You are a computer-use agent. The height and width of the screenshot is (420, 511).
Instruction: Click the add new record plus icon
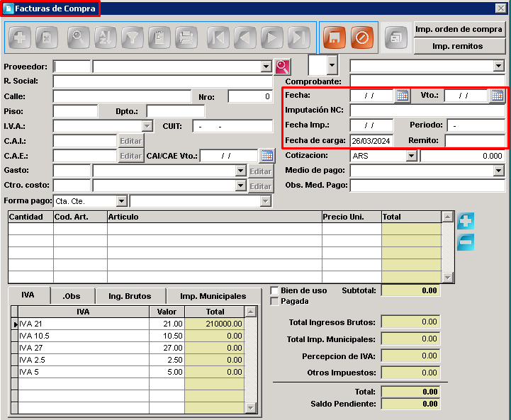pos(21,38)
